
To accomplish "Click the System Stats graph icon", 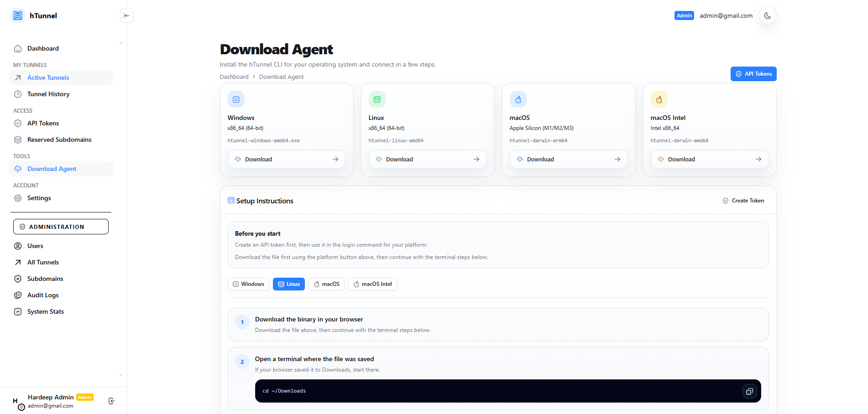I will (17, 311).
